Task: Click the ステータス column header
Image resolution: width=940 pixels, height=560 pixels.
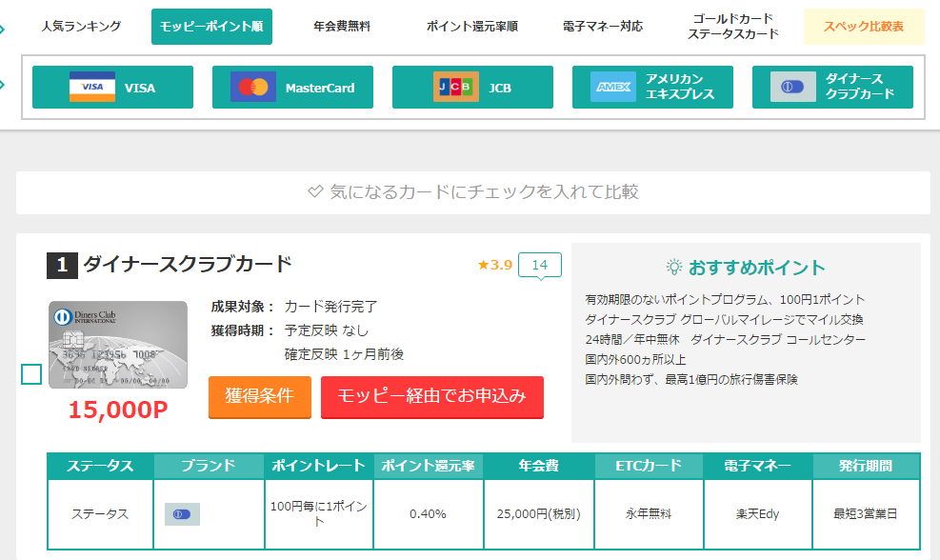Action: [100, 466]
